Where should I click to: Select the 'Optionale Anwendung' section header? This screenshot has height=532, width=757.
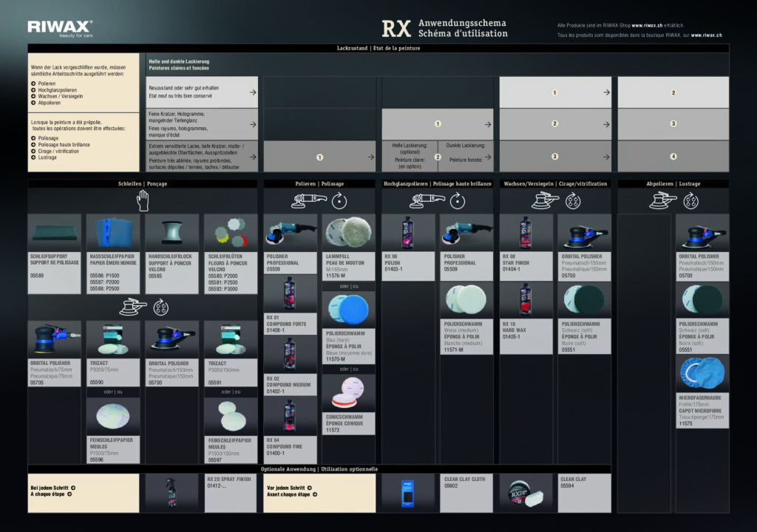[319, 468]
